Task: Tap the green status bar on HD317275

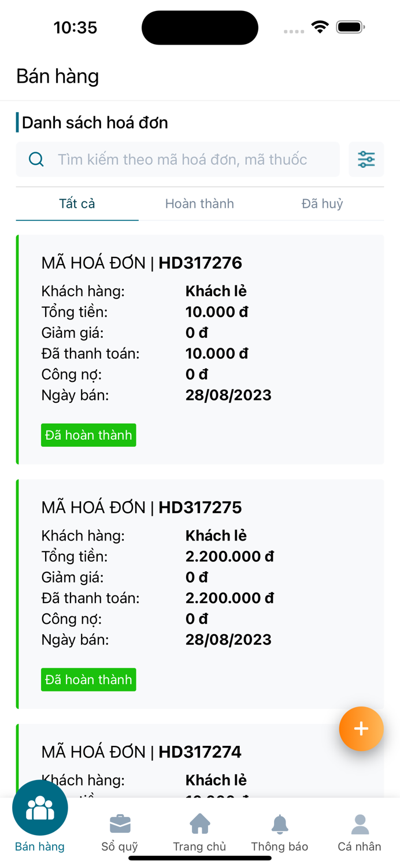Action: (x=18, y=593)
